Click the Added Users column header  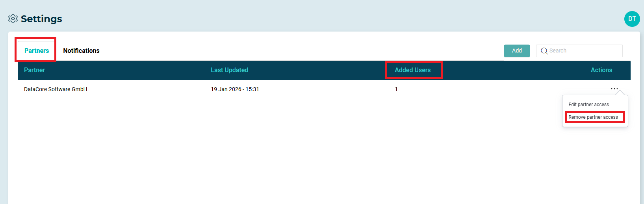coord(412,70)
